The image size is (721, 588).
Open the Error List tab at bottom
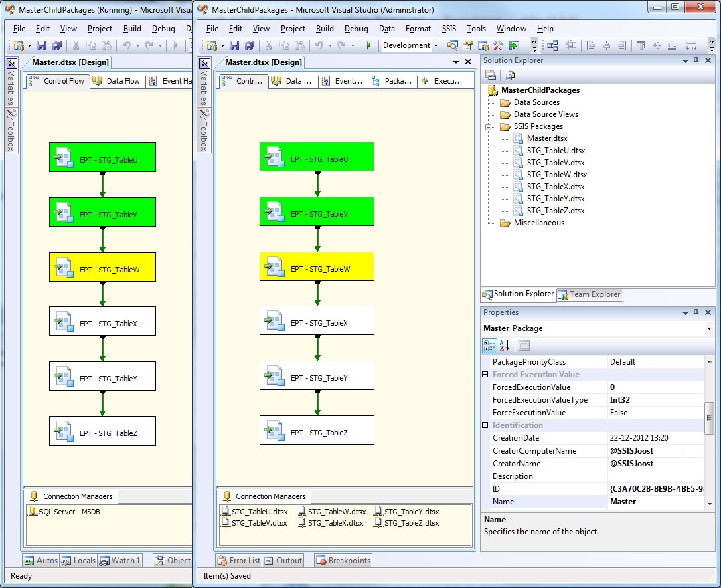pos(239,561)
